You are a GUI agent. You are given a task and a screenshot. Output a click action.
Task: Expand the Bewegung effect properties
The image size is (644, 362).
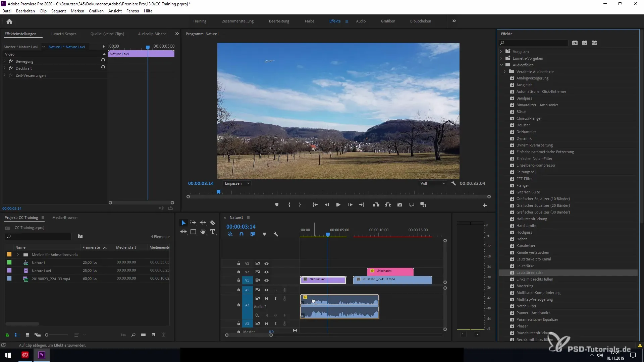pyautogui.click(x=5, y=61)
